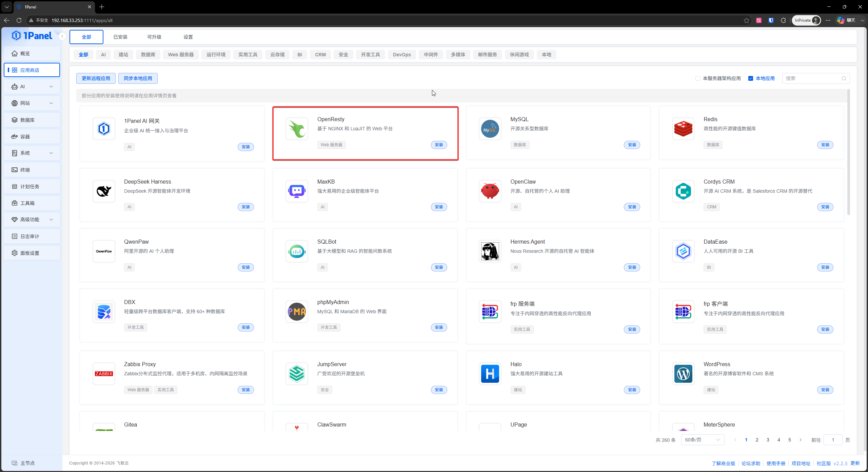The image size is (868, 472).
Task: Click 更新远程应用 button
Action: (96, 78)
